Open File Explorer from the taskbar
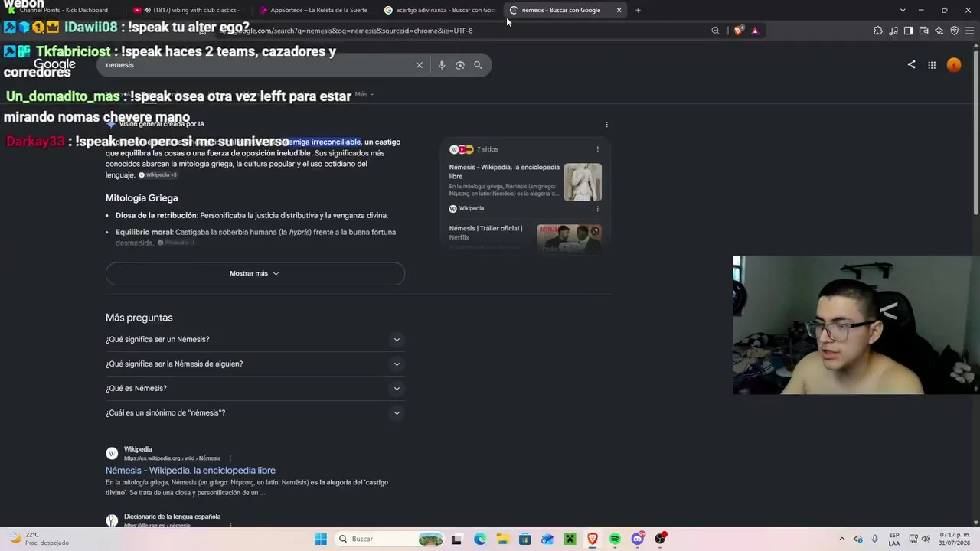980x551 pixels. (x=501, y=539)
